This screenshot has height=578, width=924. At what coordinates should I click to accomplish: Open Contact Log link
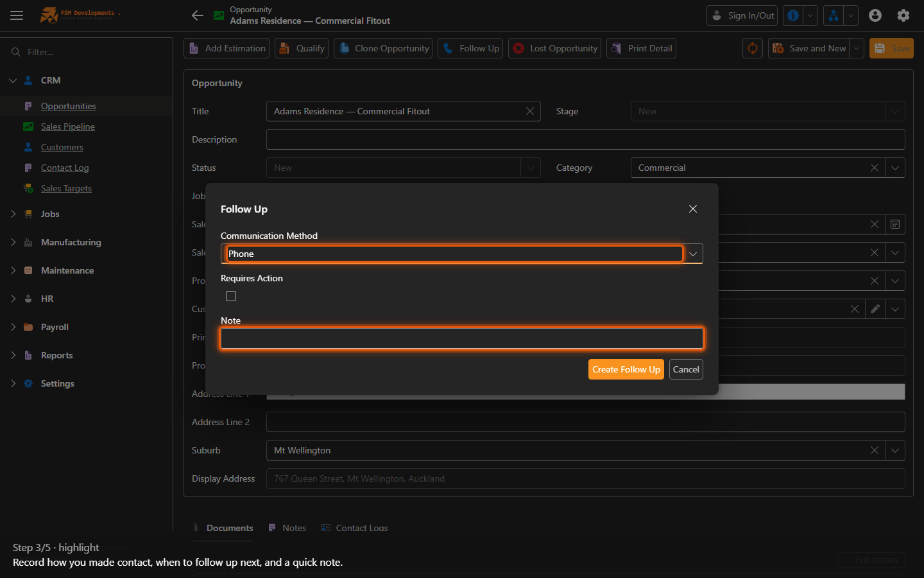pyautogui.click(x=65, y=168)
